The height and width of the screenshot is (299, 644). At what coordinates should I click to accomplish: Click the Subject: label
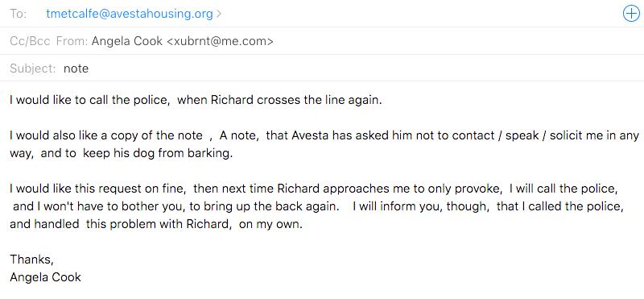click(33, 69)
